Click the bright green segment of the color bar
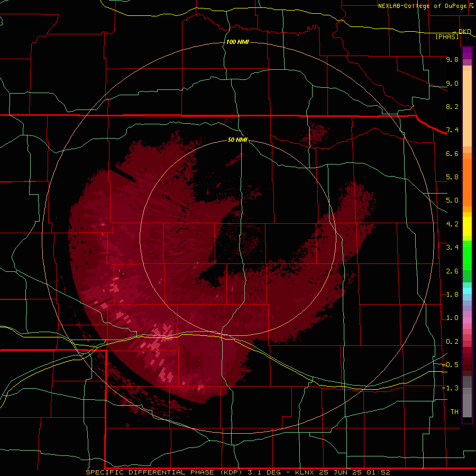 [x=467, y=255]
